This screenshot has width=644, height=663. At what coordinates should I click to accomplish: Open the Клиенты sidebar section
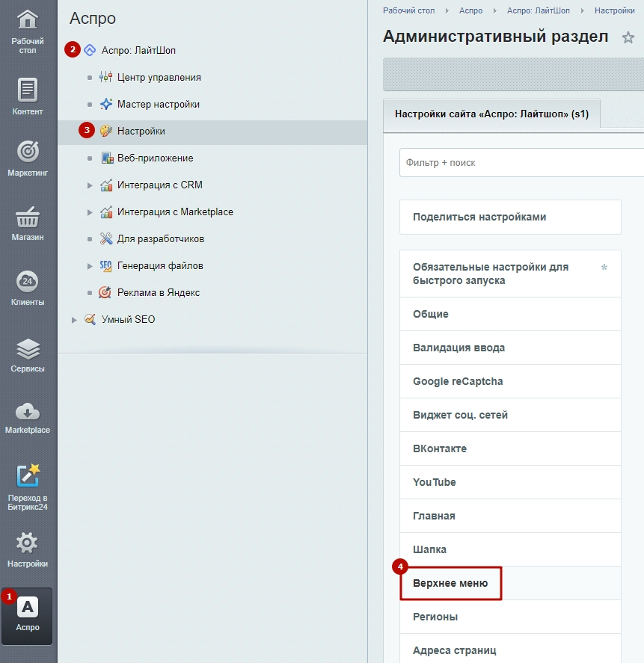(28, 288)
